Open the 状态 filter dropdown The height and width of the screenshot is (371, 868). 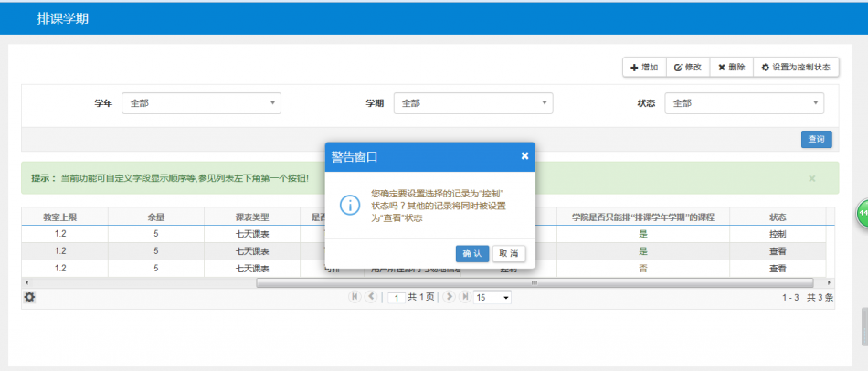pyautogui.click(x=744, y=103)
